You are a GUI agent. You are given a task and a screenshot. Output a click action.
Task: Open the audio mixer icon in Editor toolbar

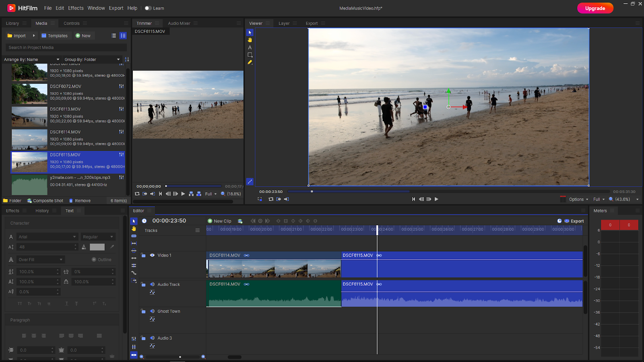pyautogui.click(x=134, y=339)
